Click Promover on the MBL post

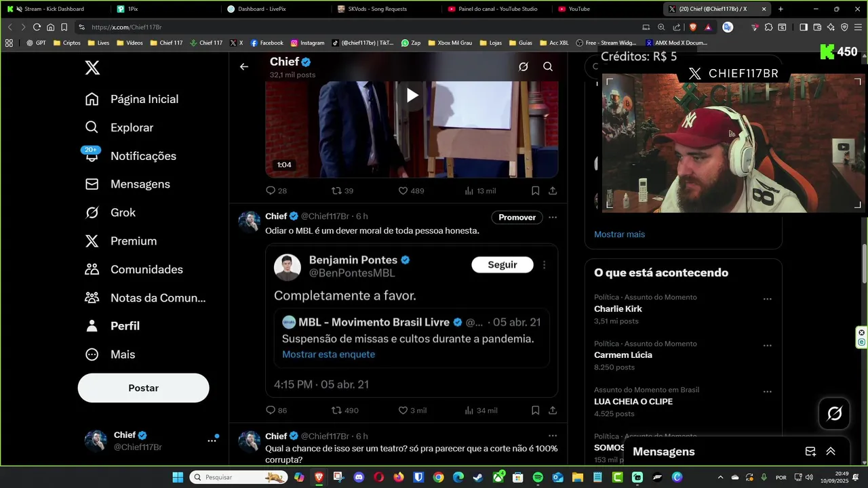517,217
